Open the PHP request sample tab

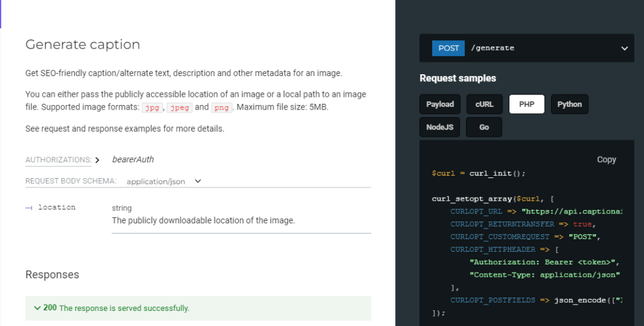tap(526, 104)
